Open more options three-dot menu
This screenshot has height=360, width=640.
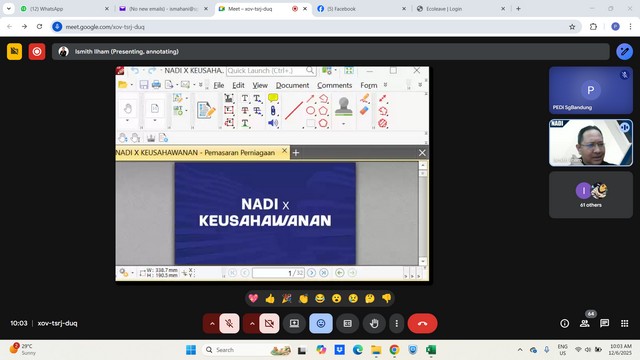[x=396, y=323]
